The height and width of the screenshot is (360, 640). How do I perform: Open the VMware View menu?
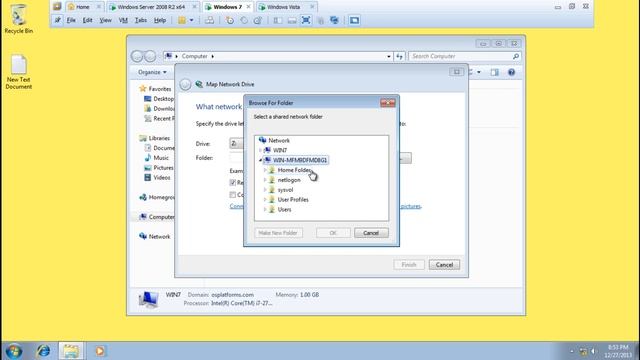(x=105, y=20)
